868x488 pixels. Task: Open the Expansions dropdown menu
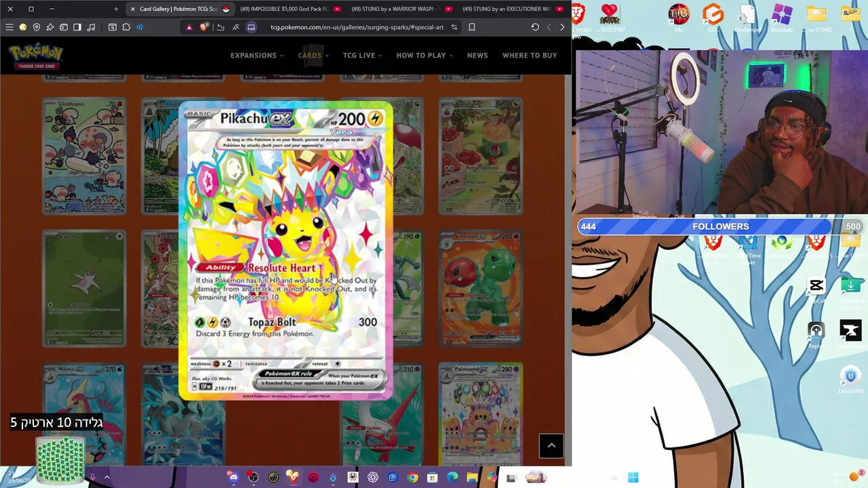coord(256,56)
